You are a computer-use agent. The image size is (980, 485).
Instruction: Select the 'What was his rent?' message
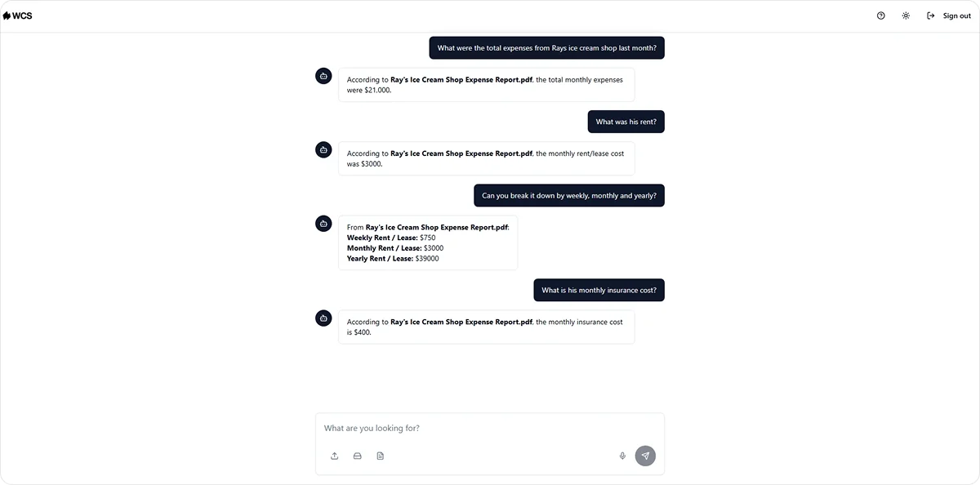(x=626, y=122)
